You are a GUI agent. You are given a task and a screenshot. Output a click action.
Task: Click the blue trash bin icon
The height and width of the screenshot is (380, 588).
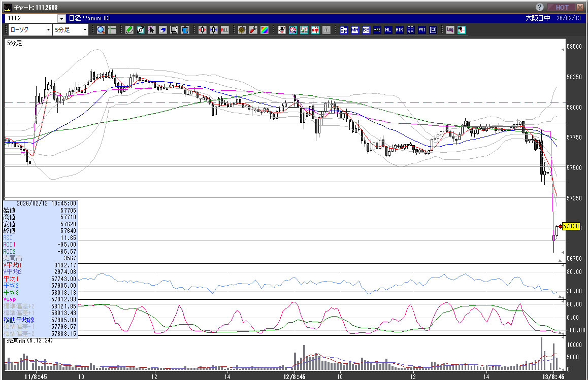coord(185,30)
